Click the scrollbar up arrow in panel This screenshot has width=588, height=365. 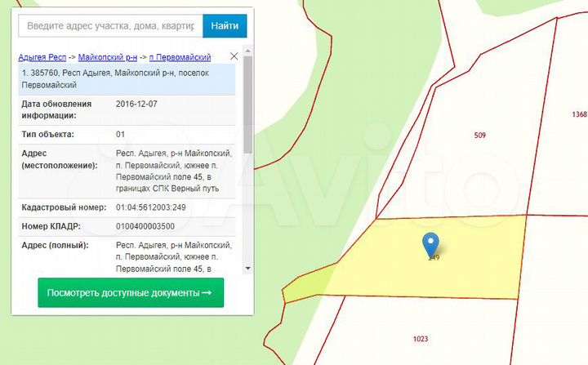click(247, 51)
